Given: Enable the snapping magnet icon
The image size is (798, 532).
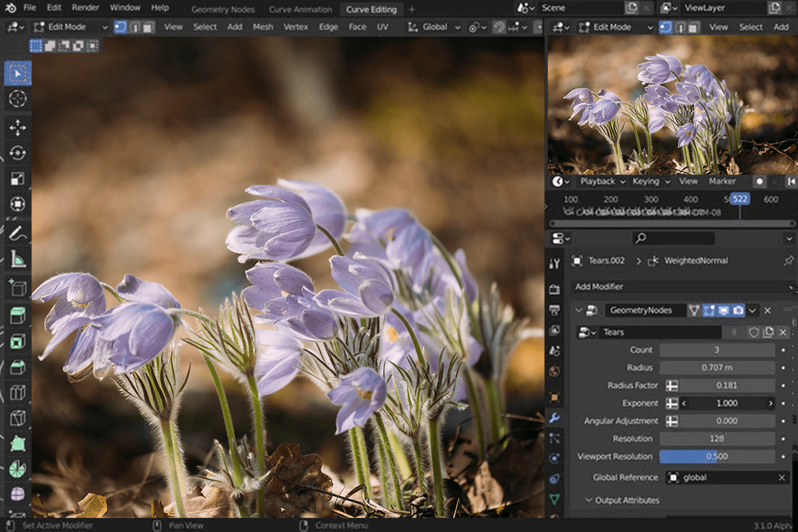Looking at the screenshot, I should point(498,27).
